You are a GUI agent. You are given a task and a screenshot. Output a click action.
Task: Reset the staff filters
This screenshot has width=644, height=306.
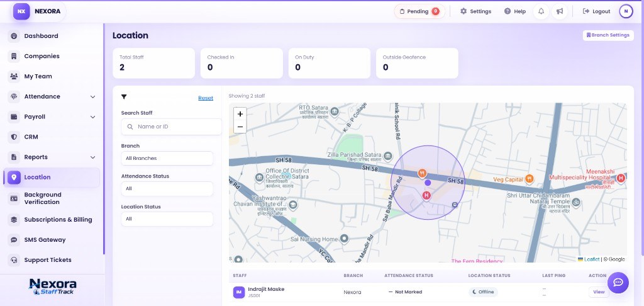tap(206, 98)
